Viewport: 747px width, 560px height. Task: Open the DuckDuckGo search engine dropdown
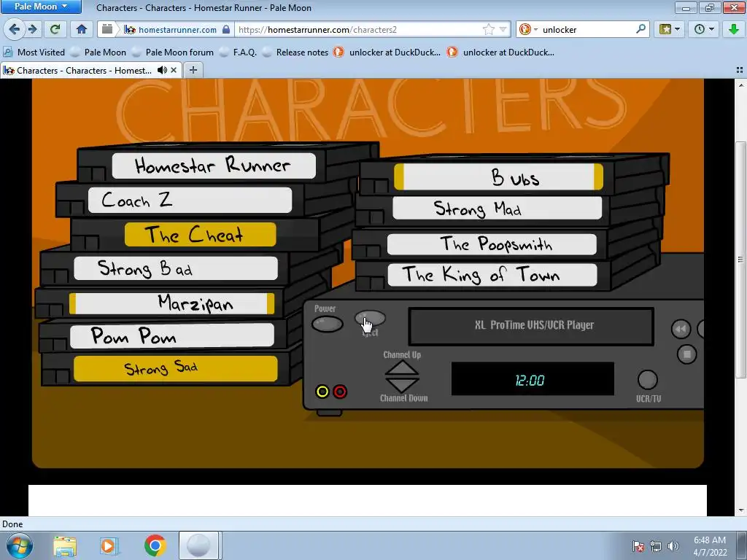point(528,29)
